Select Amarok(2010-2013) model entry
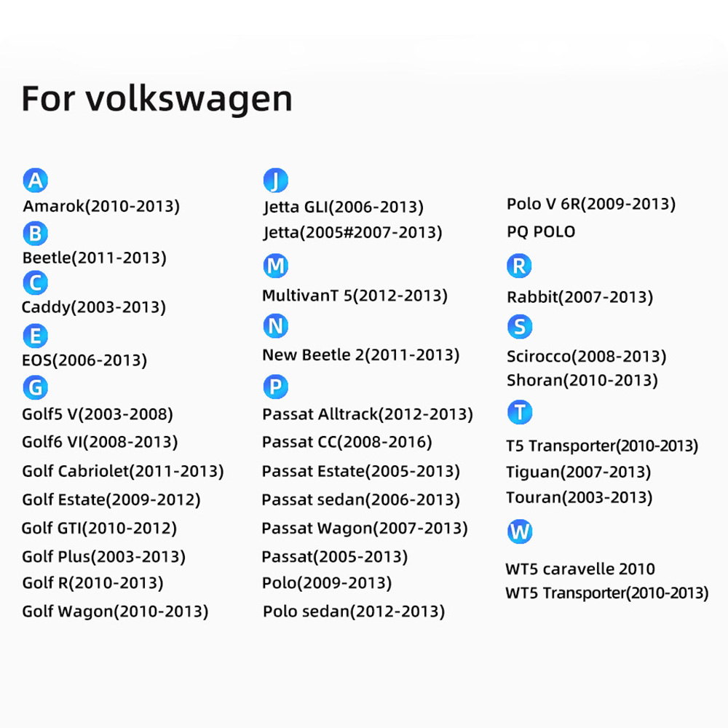728x728 pixels. (101, 206)
